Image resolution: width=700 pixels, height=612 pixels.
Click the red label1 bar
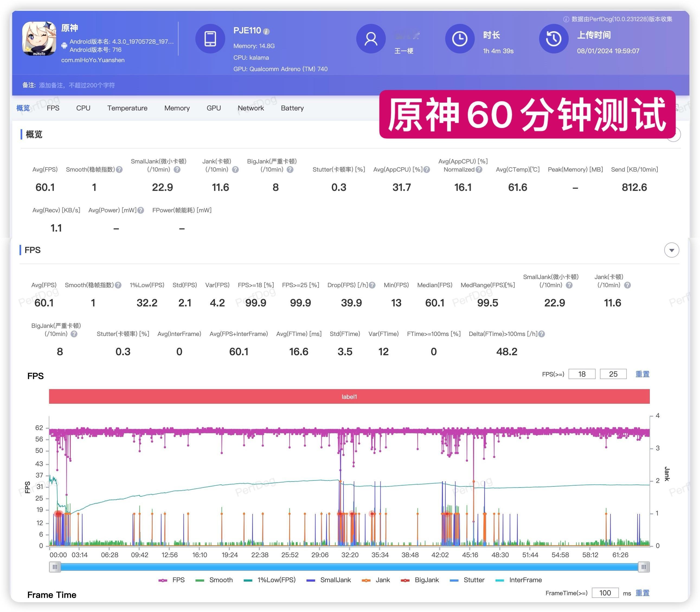coord(349,396)
